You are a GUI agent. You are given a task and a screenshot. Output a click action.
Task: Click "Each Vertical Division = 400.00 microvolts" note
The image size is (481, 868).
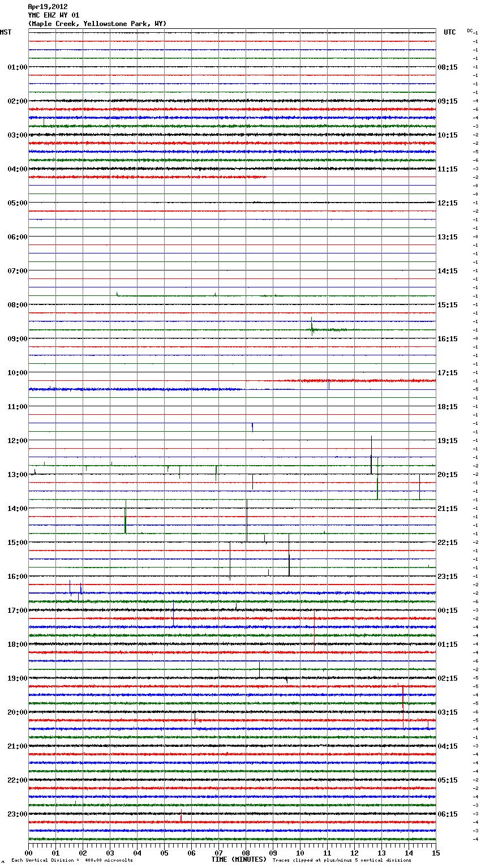(x=72, y=861)
